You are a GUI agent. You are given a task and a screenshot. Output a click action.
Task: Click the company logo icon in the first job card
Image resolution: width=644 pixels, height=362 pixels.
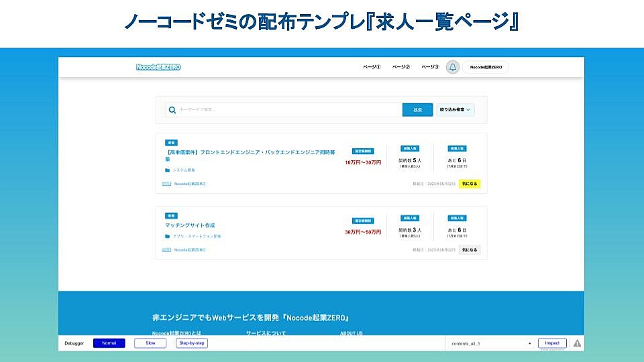167,184
